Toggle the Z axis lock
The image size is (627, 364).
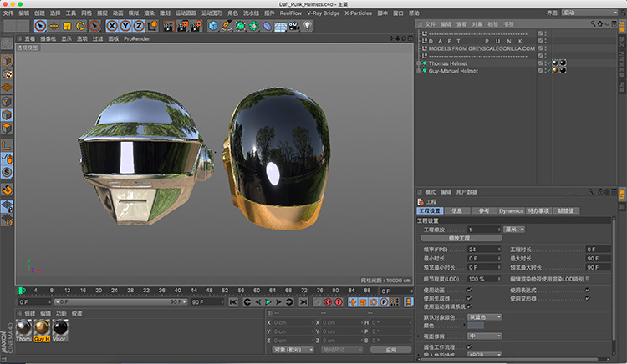click(x=139, y=26)
